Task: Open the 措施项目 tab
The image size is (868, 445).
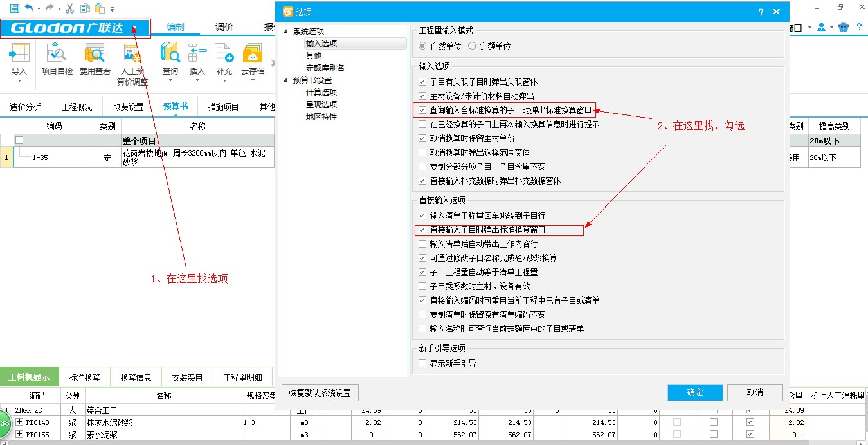Action: 223,107
